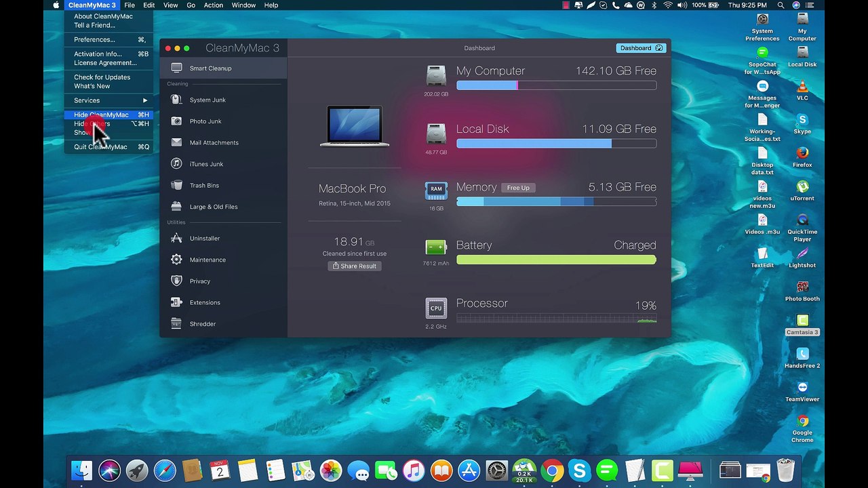
Task: Click the Local Disk drive icon in the dashboard
Action: coord(436,134)
